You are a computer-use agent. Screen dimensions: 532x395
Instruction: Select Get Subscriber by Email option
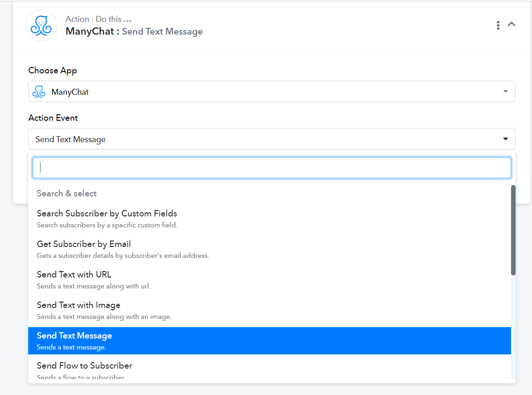point(269,249)
